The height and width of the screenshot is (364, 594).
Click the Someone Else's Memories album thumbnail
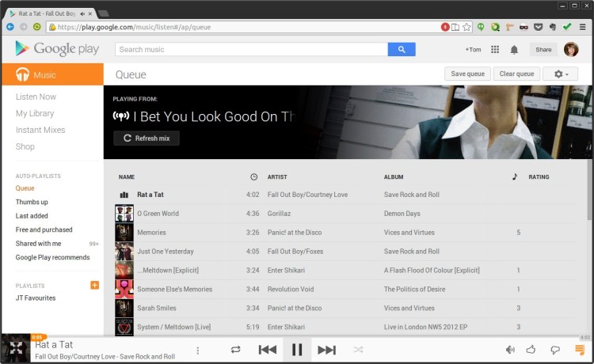point(124,289)
